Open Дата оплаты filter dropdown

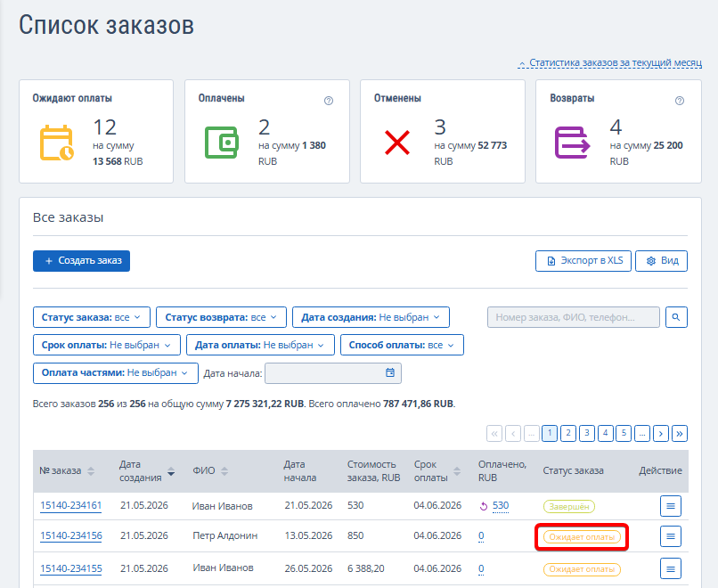pos(260,345)
